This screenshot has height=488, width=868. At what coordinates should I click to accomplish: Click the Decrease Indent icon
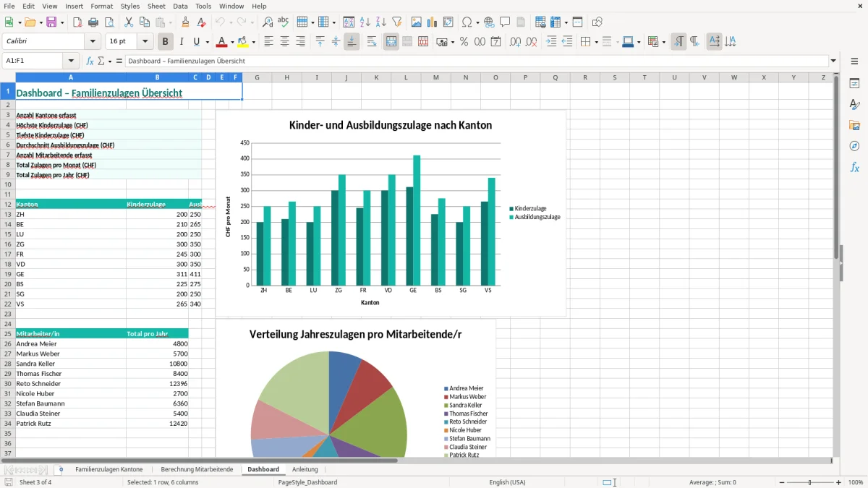[567, 42]
